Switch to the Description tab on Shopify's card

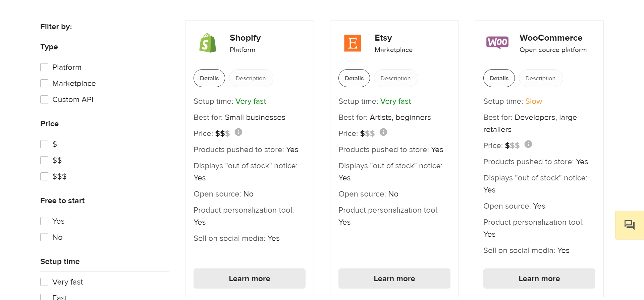(251, 78)
